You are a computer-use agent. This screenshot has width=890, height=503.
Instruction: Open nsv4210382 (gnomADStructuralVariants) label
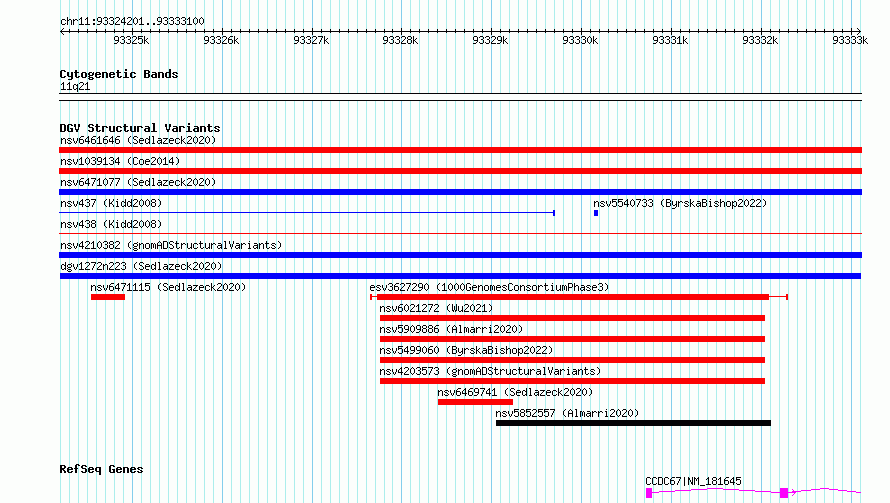pos(171,245)
